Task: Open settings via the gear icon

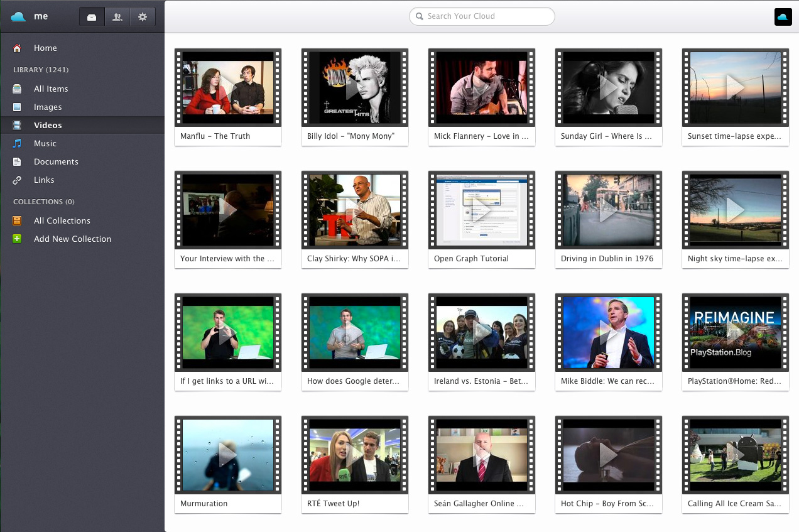Action: [x=143, y=17]
